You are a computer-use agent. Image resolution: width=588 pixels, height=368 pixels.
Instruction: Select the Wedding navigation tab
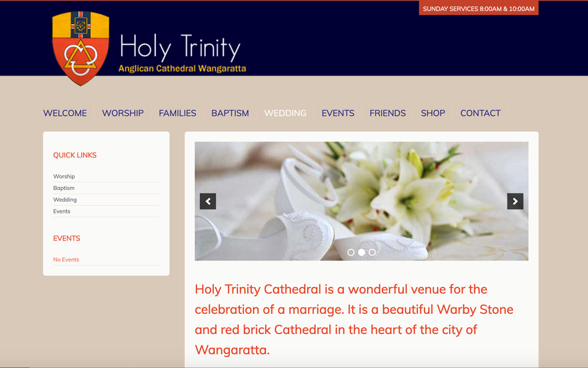pyautogui.click(x=285, y=113)
